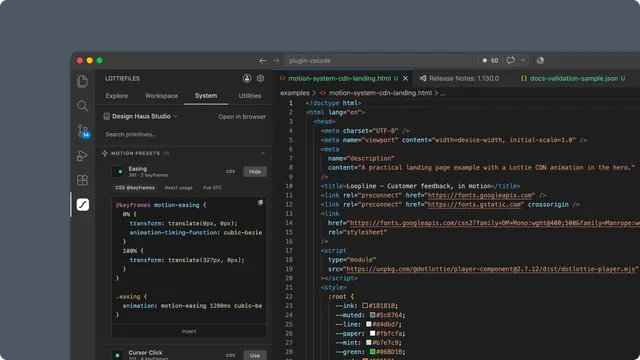Click the --muted #5c6764 color swatch
The image size is (640, 360).
[x=372, y=315]
